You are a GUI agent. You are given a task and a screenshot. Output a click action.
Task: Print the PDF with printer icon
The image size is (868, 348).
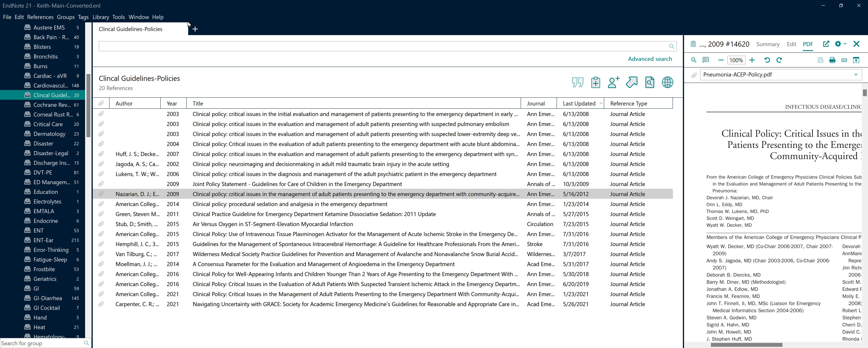pyautogui.click(x=832, y=60)
